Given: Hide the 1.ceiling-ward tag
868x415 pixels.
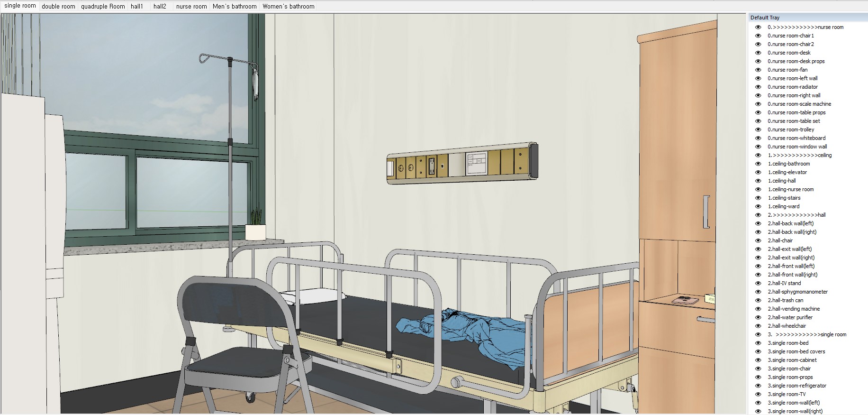Looking at the screenshot, I should click(x=758, y=206).
